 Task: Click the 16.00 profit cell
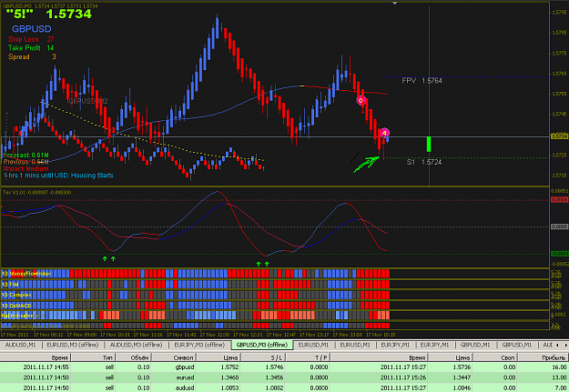pos(560,367)
